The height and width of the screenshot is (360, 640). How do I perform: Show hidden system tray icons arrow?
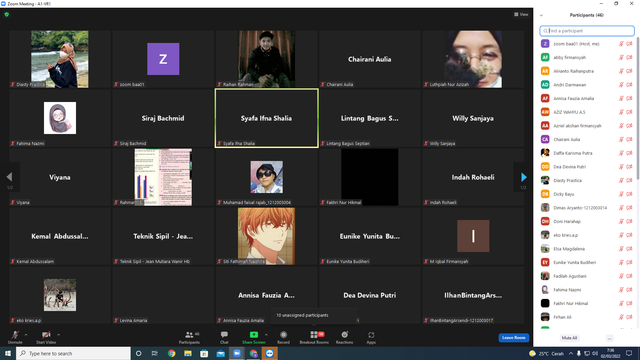point(571,353)
